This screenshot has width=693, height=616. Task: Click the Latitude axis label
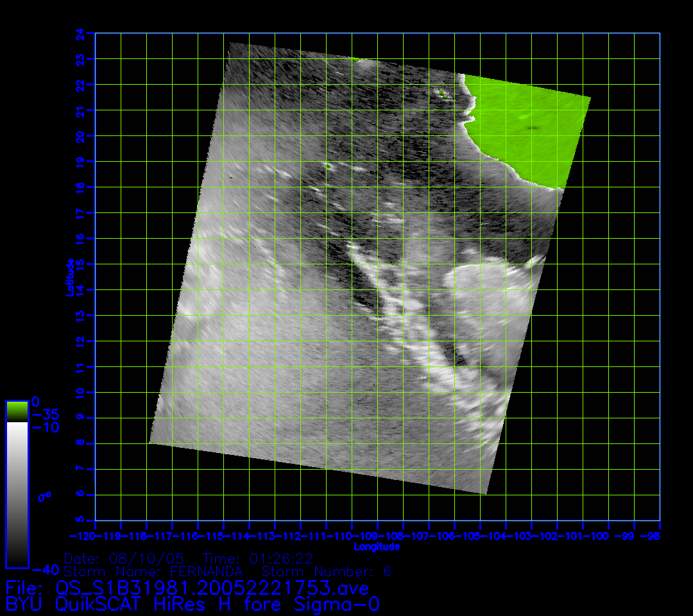(x=70, y=277)
